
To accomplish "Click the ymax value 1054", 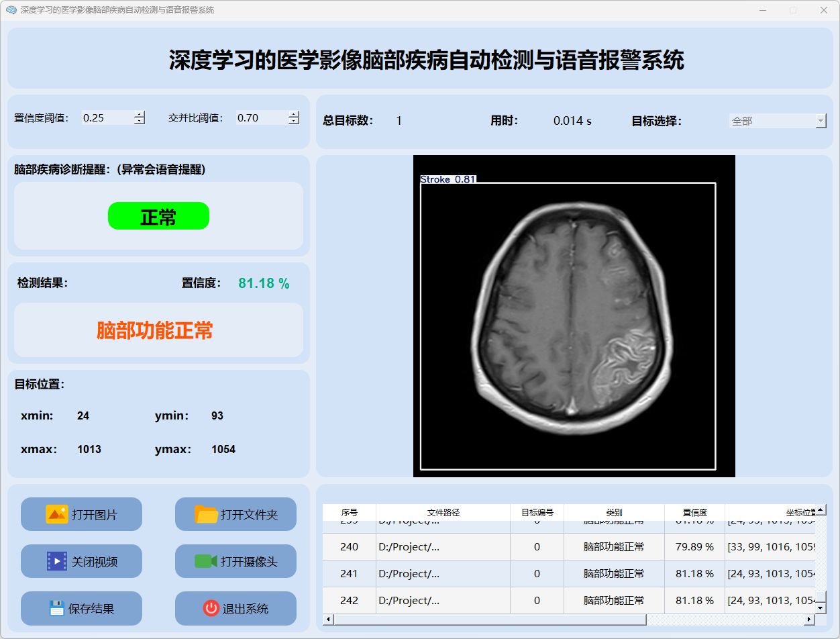I will coord(223,450).
